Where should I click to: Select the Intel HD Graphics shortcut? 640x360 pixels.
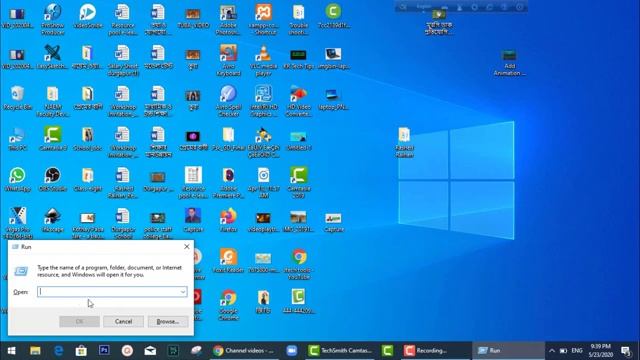point(263,102)
